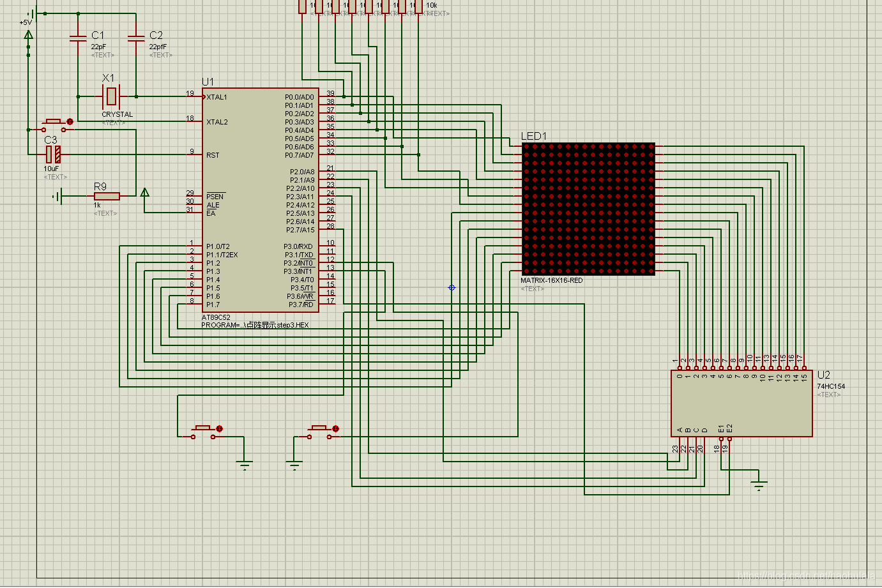
Task: Click the 22pF value under C1
Action: point(98,47)
